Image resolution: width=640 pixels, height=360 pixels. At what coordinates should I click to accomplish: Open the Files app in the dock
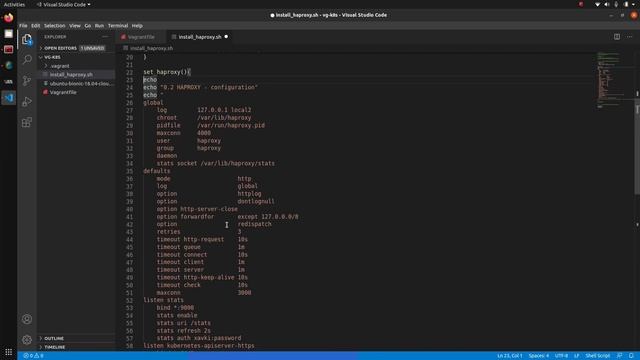coord(9,34)
